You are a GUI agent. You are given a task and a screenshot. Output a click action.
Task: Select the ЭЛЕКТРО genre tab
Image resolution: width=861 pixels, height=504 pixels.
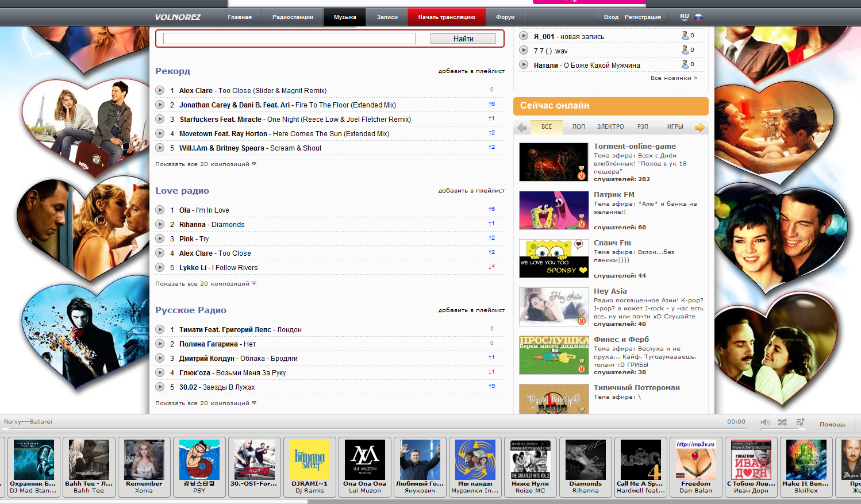coord(610,126)
